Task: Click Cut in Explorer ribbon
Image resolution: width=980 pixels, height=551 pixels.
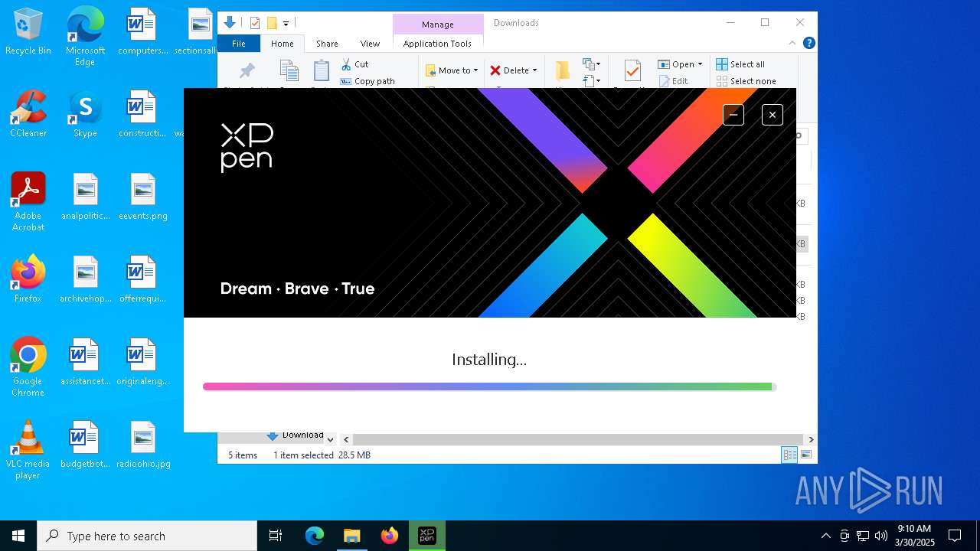Action: click(355, 64)
